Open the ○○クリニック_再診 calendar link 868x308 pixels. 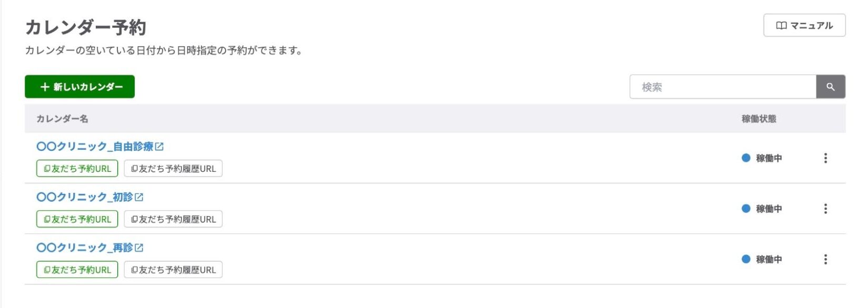(x=84, y=248)
